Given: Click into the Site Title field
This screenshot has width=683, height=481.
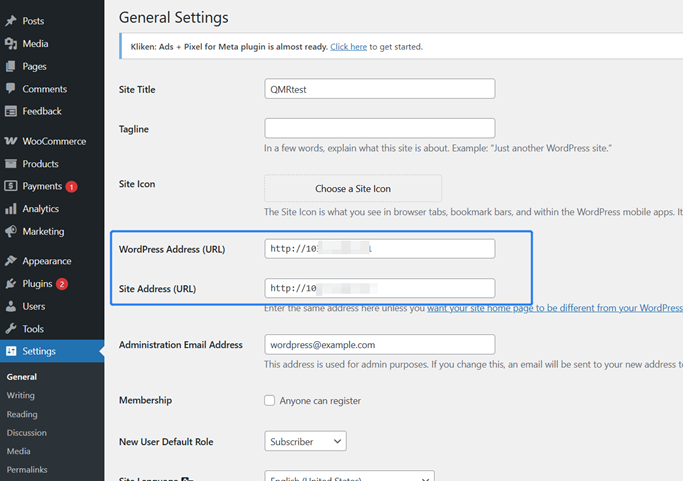Looking at the screenshot, I should (379, 89).
